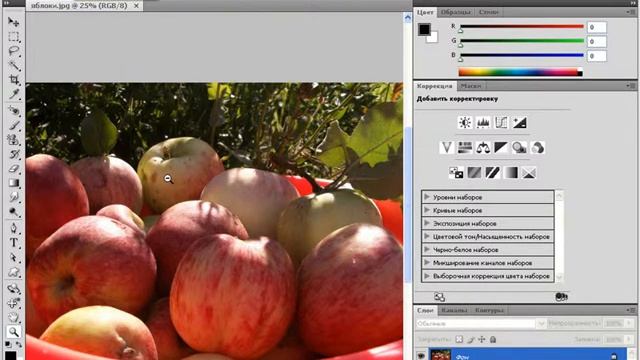Add a Photo Filter adjustment
The image size is (640, 360).
coord(519,147)
